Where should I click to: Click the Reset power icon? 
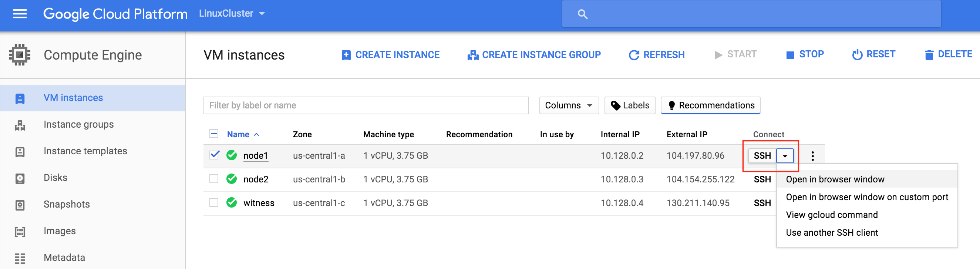point(857,55)
